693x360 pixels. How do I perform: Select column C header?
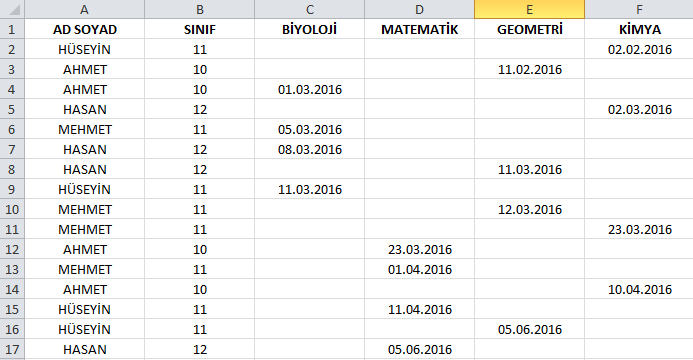coord(309,9)
